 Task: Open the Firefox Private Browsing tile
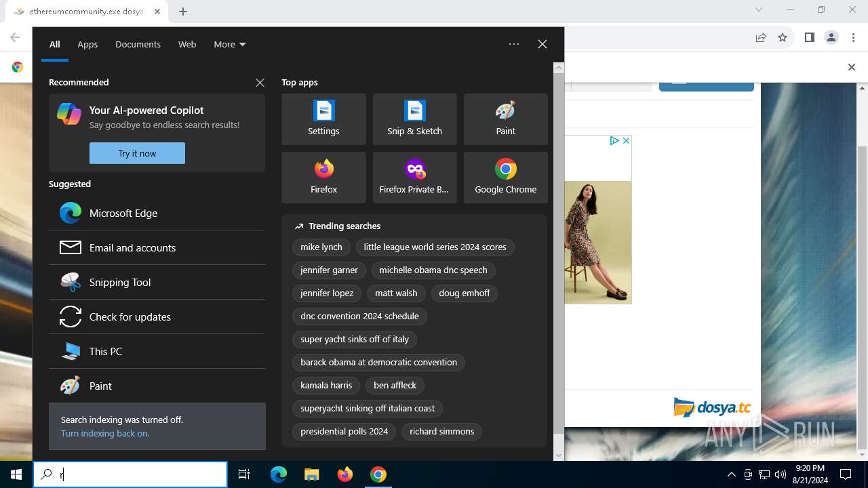coord(414,178)
